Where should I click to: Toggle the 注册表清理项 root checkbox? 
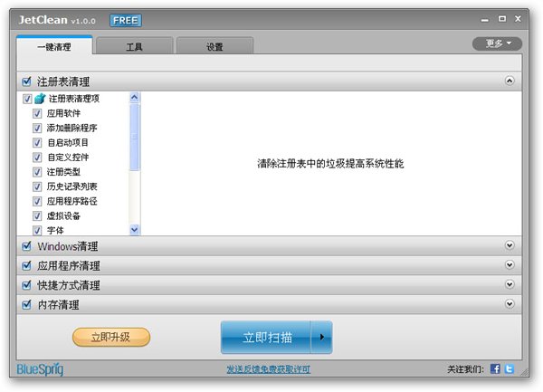click(27, 99)
